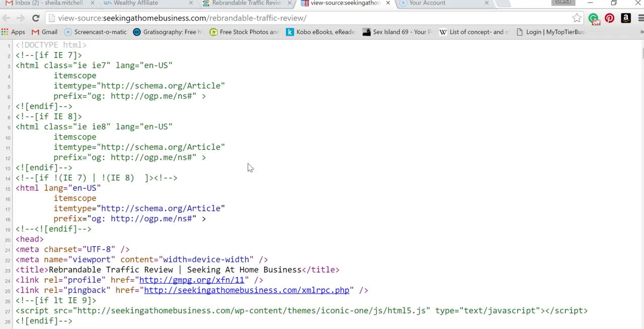Open the Gratisography bookmark
Screen dimensions: 644x329
tap(167, 32)
